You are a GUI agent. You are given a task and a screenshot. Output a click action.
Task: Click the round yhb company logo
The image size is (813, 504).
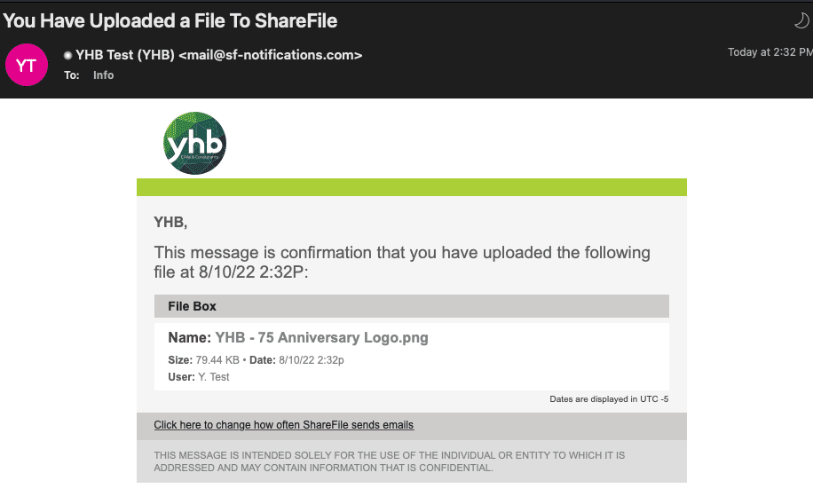click(x=194, y=143)
